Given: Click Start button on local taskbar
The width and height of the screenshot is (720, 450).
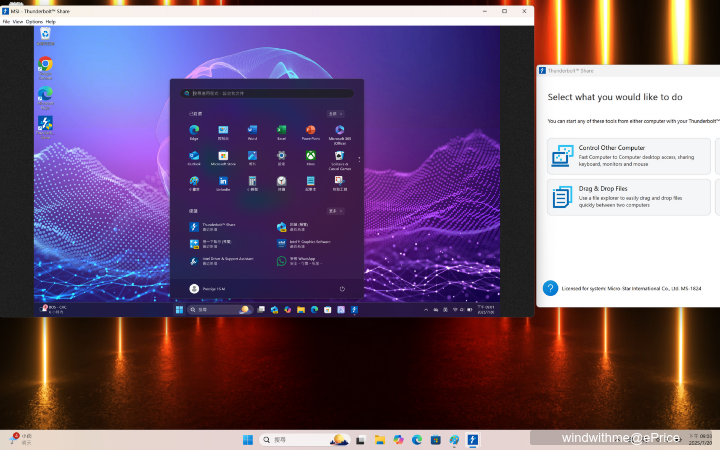Looking at the screenshot, I should pyautogui.click(x=248, y=439).
